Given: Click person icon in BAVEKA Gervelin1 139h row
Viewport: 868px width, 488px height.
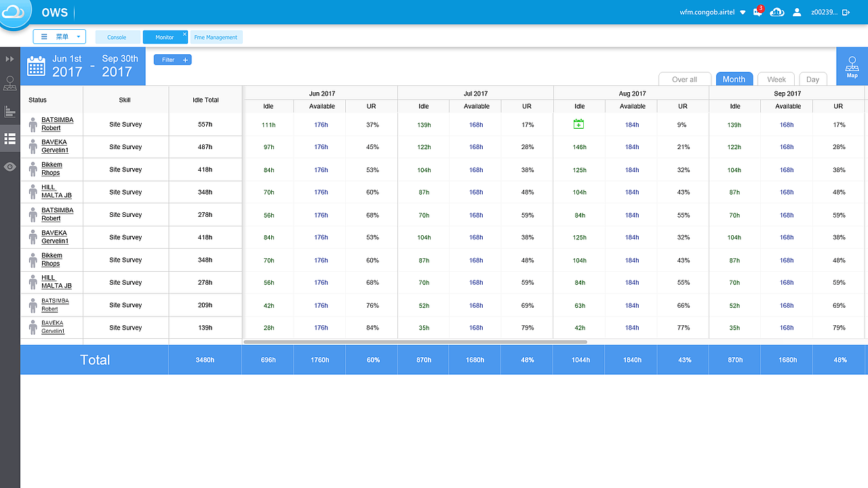Looking at the screenshot, I should pyautogui.click(x=33, y=327).
